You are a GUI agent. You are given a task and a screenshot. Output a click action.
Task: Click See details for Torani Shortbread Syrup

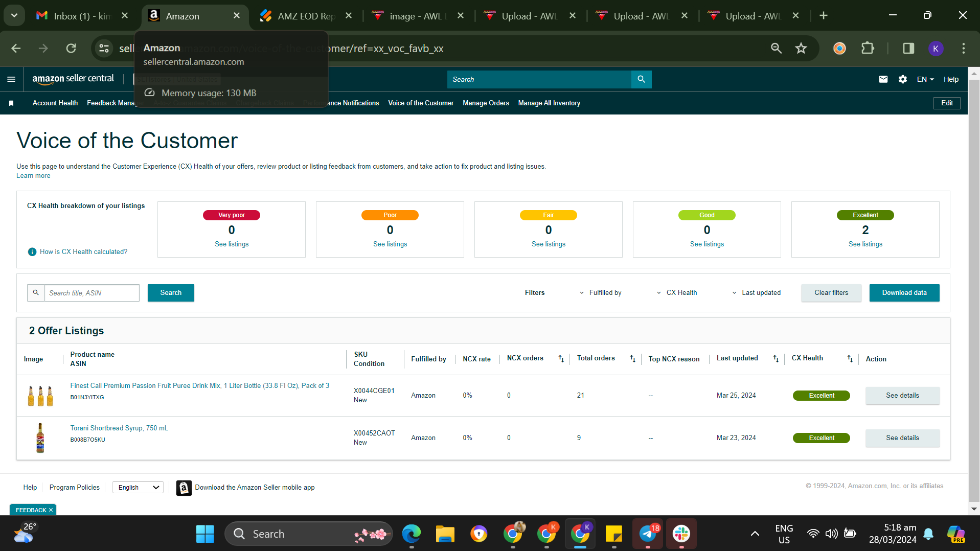[902, 438]
